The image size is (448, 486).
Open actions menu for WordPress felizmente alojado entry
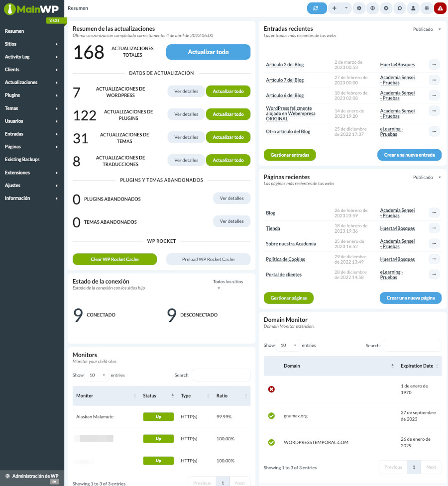point(434,110)
